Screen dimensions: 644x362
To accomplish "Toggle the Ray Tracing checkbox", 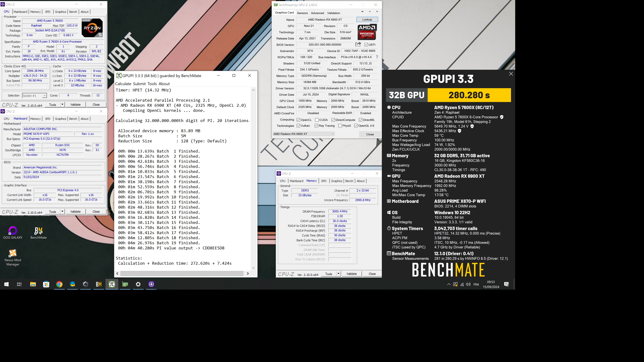I will tap(316, 126).
